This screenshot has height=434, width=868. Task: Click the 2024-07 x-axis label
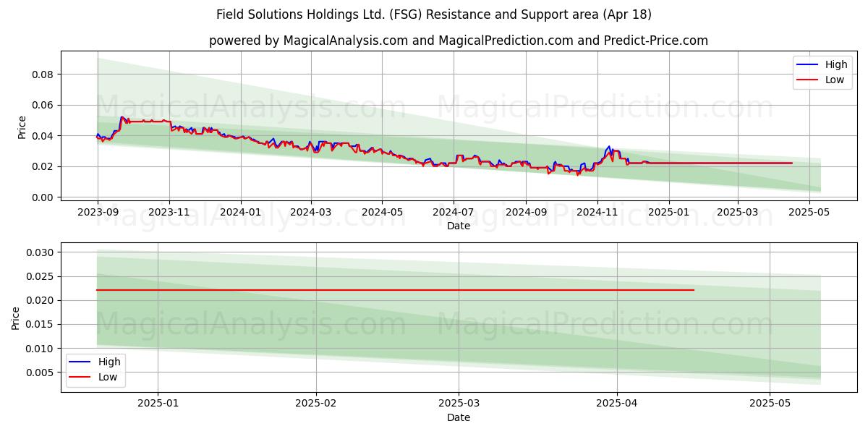pyautogui.click(x=454, y=211)
